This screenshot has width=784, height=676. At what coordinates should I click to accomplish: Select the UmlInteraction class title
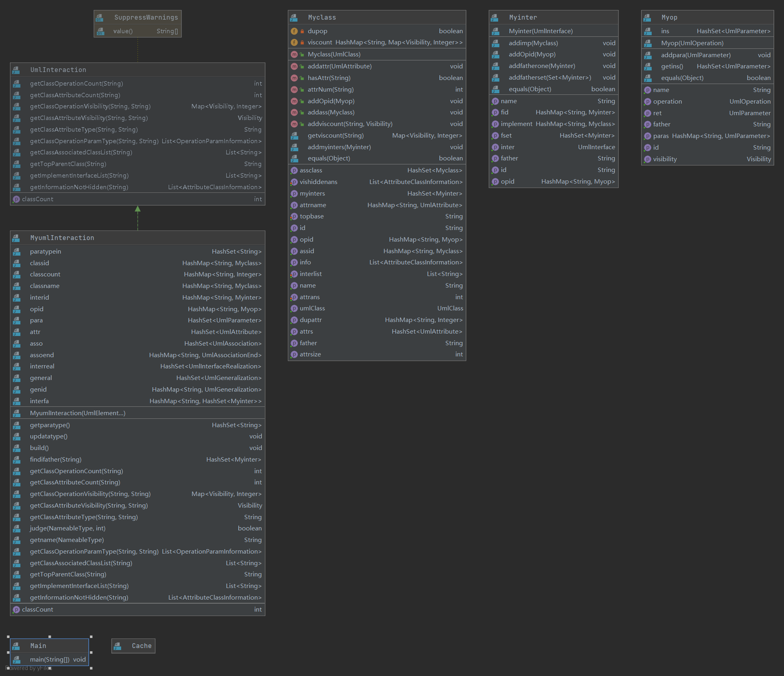click(x=58, y=70)
